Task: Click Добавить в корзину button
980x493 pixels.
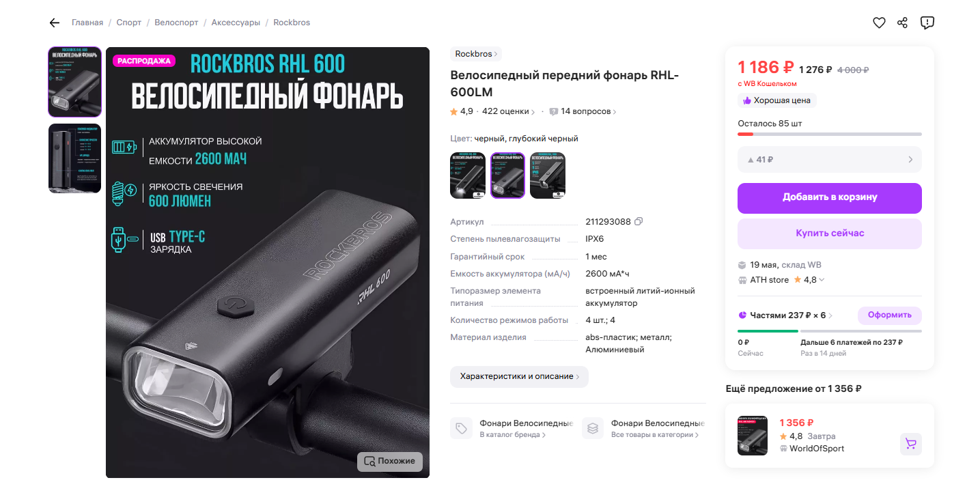Action: pyautogui.click(x=830, y=198)
